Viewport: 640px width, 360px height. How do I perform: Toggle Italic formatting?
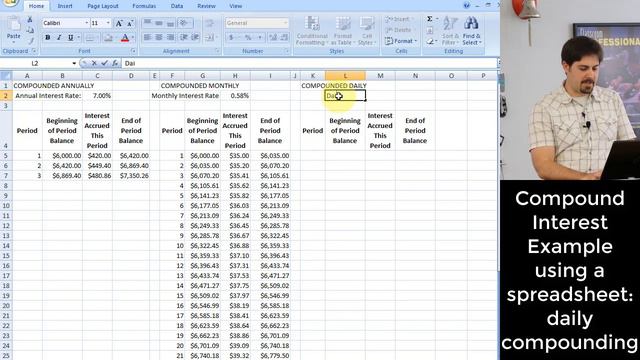pos(59,38)
